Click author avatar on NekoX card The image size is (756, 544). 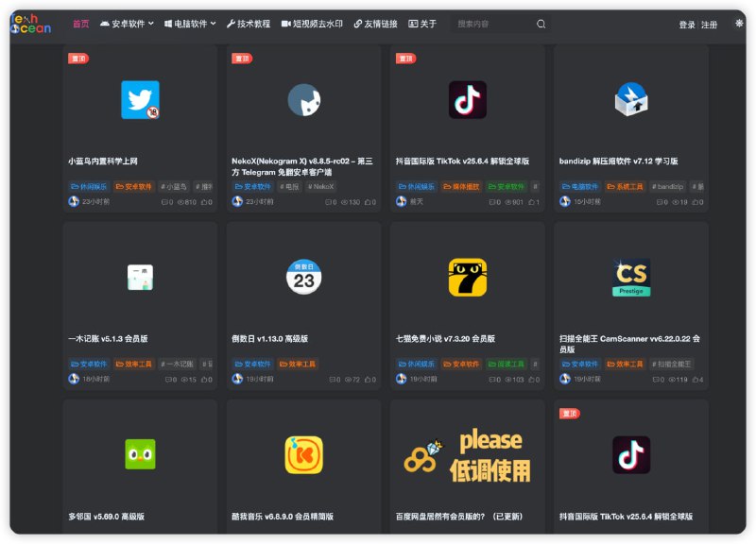point(237,201)
